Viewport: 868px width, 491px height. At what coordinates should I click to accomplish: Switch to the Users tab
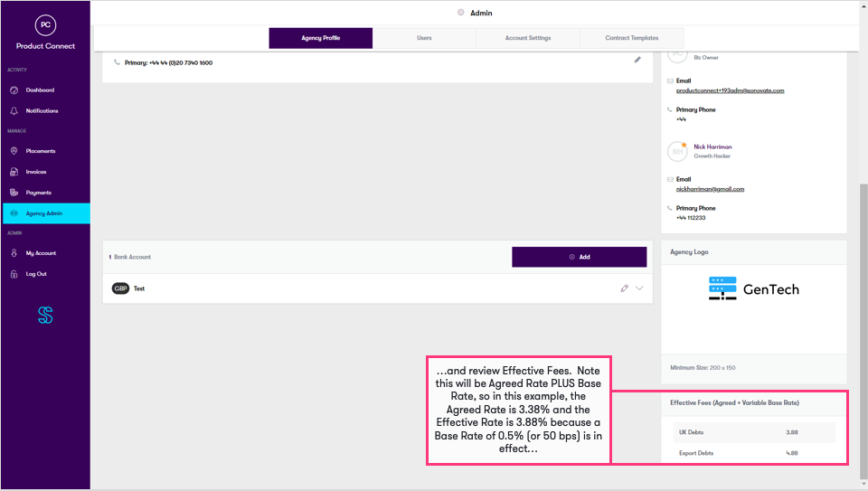pos(424,38)
